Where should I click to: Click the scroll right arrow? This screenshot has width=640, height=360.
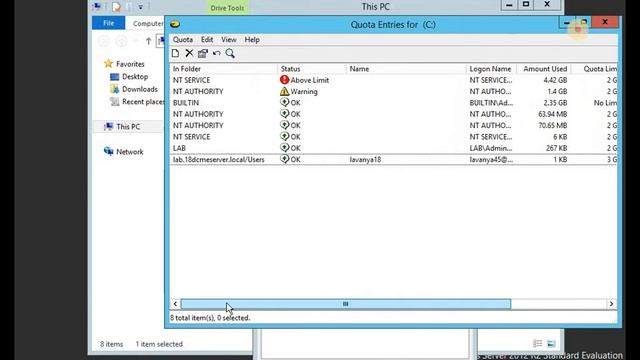click(x=611, y=304)
